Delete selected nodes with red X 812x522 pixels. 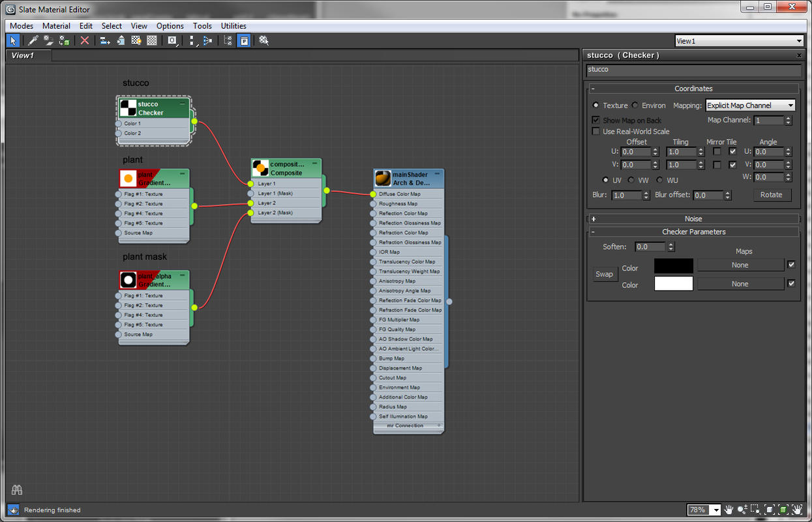(84, 40)
